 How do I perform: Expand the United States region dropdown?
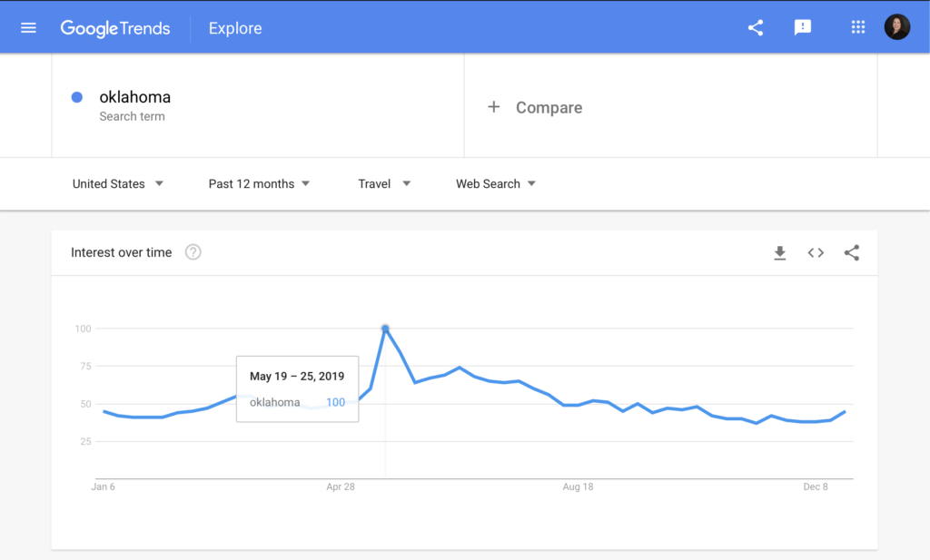[x=118, y=183]
